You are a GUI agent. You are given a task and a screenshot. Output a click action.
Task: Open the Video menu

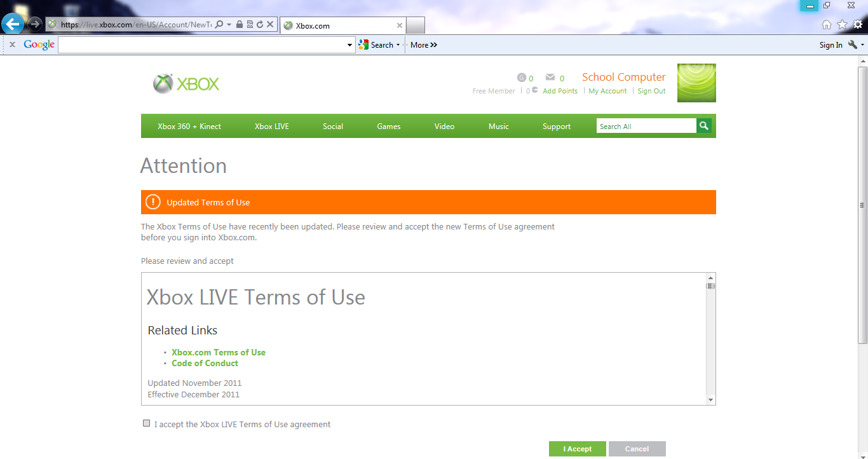(x=444, y=127)
